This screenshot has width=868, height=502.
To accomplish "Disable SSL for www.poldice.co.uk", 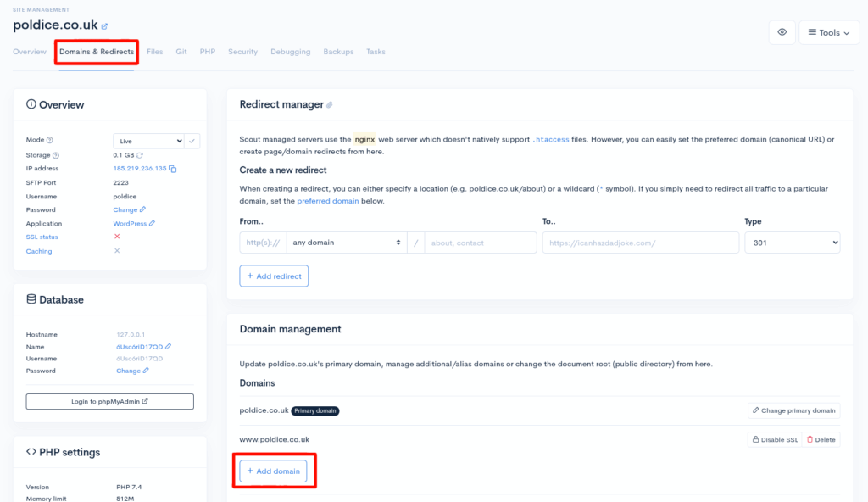I will point(773,439).
